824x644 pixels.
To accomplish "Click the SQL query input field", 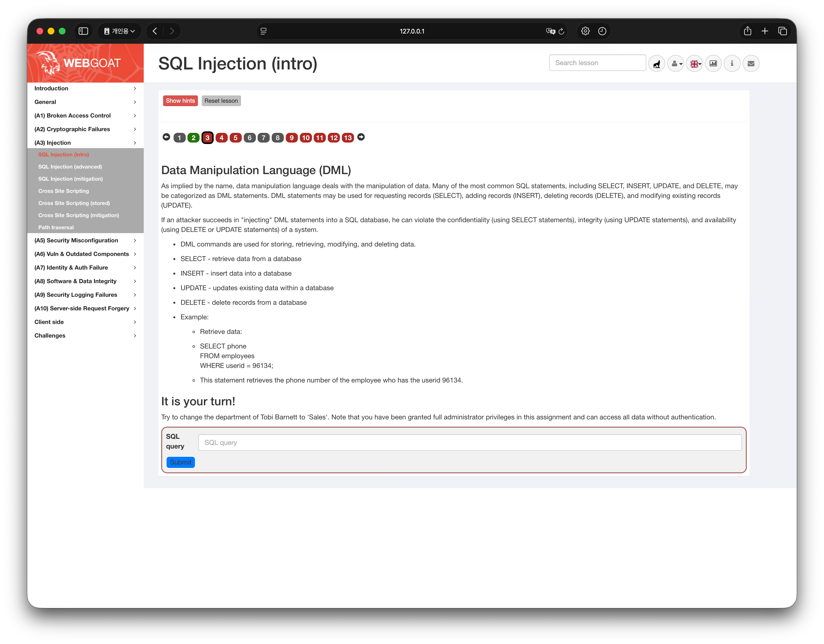I will click(470, 442).
